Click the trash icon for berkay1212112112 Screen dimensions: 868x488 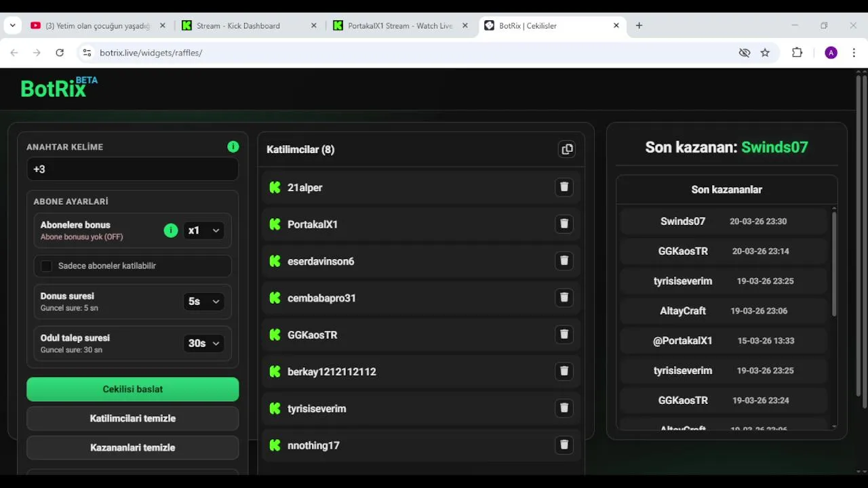pos(564,371)
